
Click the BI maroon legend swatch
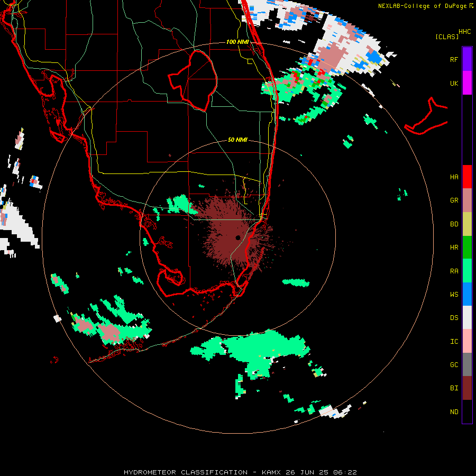coord(467,388)
